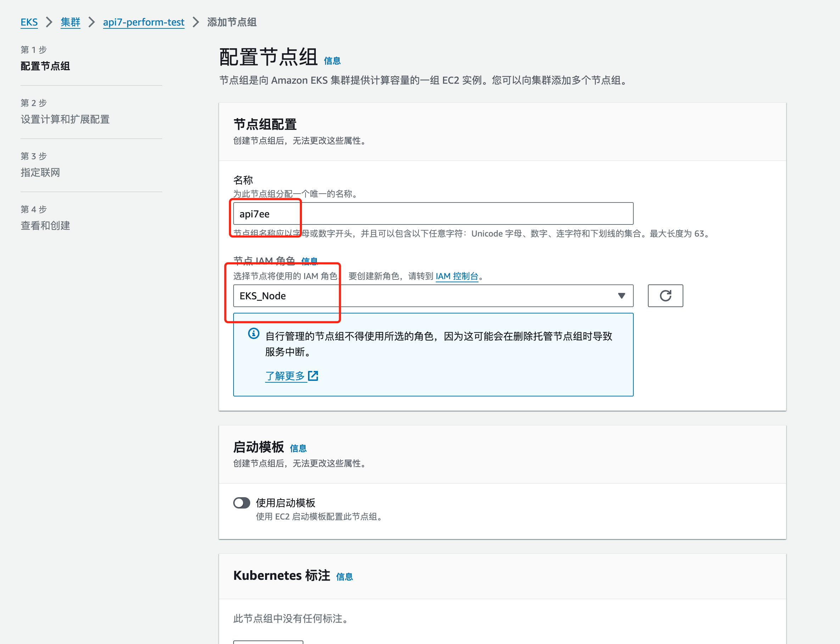Refresh the IAM role list
This screenshot has width=840, height=644.
[x=665, y=295]
